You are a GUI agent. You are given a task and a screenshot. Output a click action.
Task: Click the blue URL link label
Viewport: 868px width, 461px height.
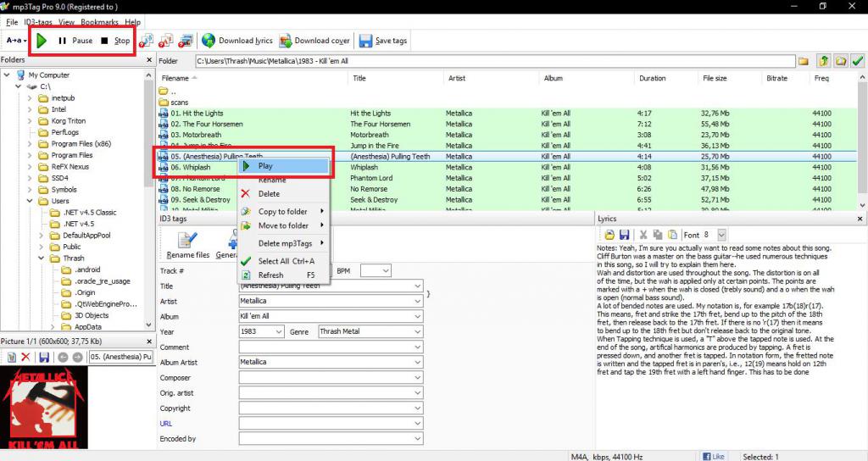click(166, 424)
